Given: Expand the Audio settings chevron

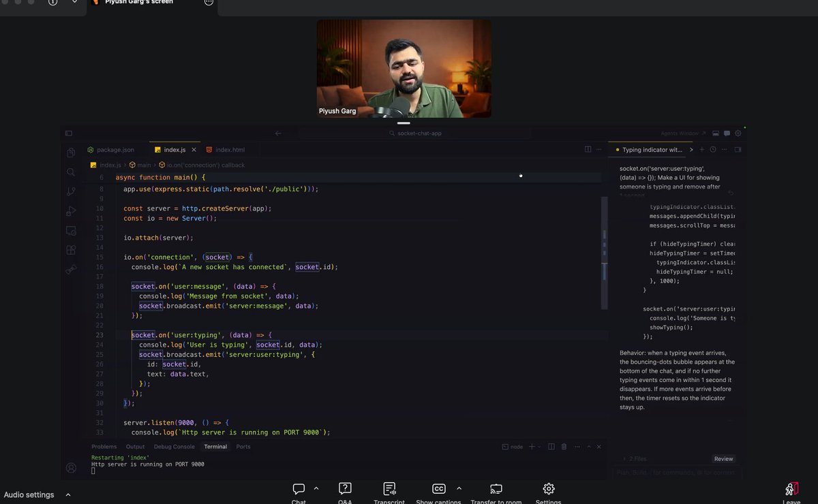Looking at the screenshot, I should 67,494.
